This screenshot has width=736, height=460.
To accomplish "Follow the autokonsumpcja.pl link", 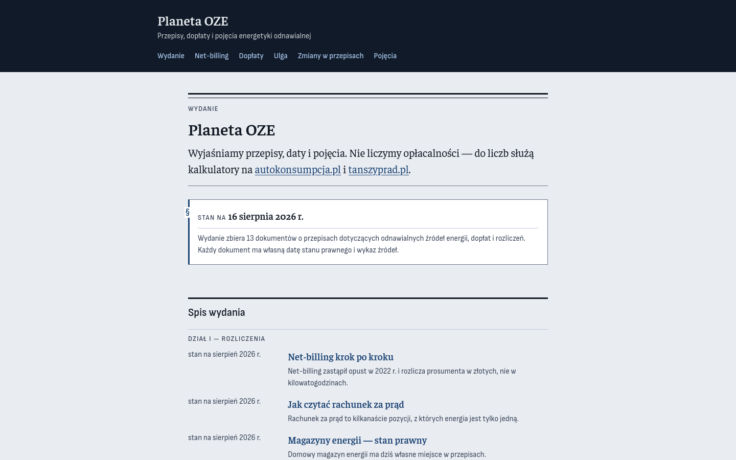I will click(x=298, y=169).
